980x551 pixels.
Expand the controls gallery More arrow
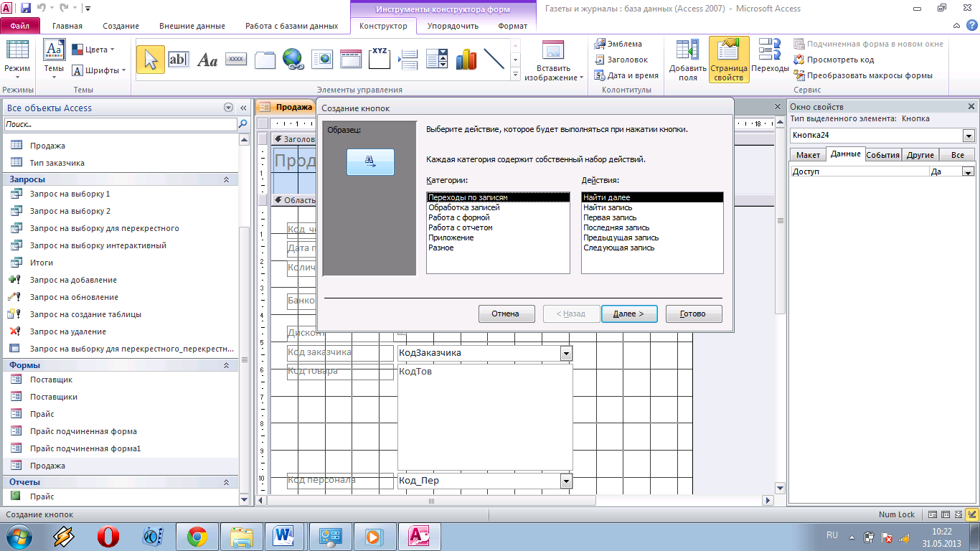(x=516, y=74)
